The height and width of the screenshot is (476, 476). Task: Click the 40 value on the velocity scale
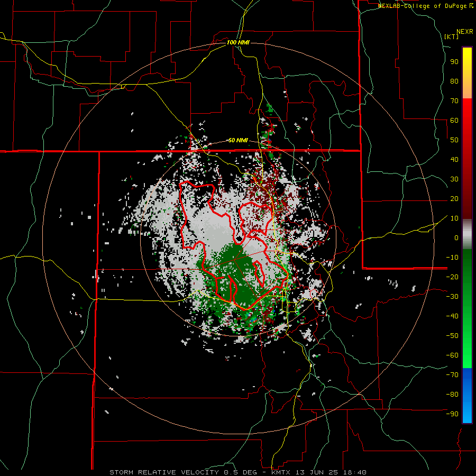pyautogui.click(x=454, y=160)
